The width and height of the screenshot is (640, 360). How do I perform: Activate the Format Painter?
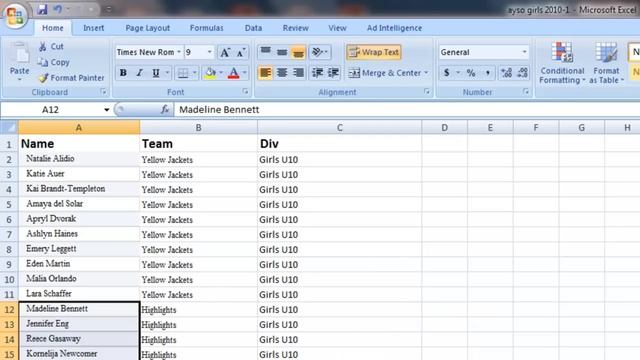71,78
